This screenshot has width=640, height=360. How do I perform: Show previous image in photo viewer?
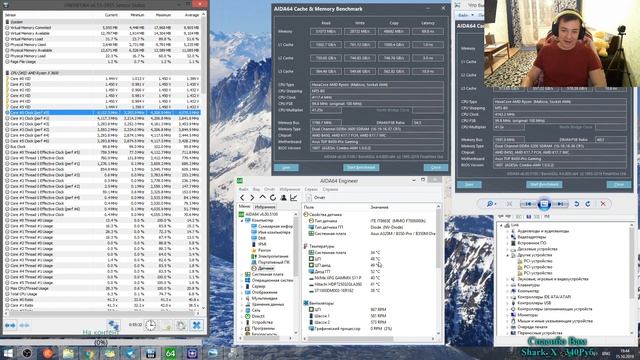click(528, 204)
